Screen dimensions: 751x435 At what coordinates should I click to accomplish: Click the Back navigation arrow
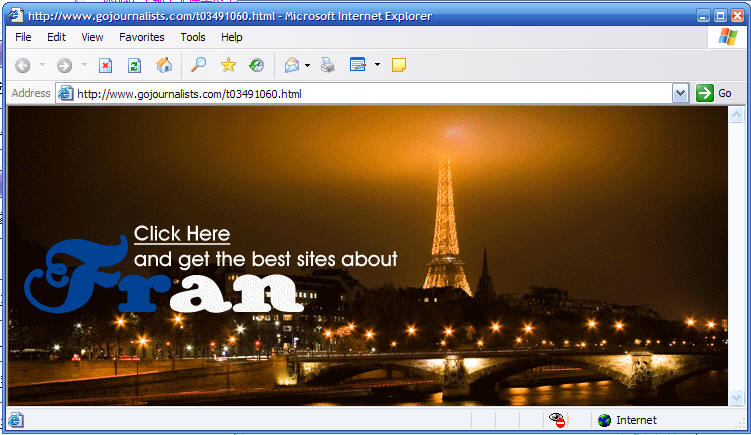(x=23, y=66)
